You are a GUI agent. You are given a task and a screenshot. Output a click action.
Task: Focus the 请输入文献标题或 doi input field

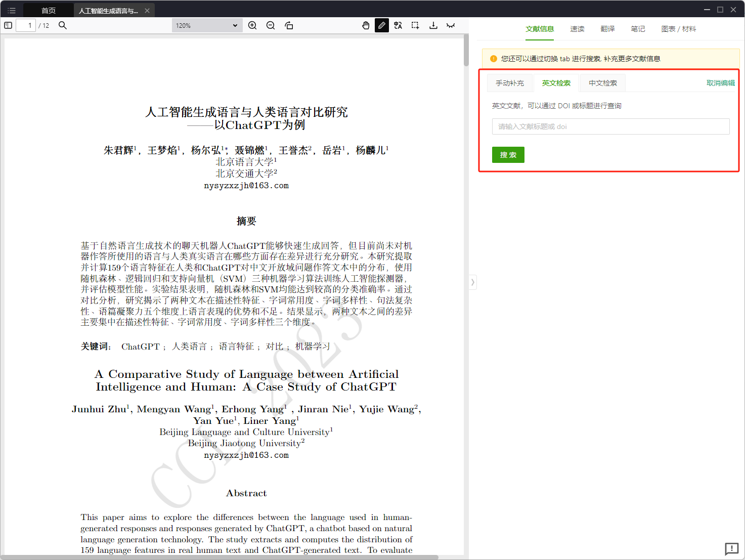tap(610, 126)
